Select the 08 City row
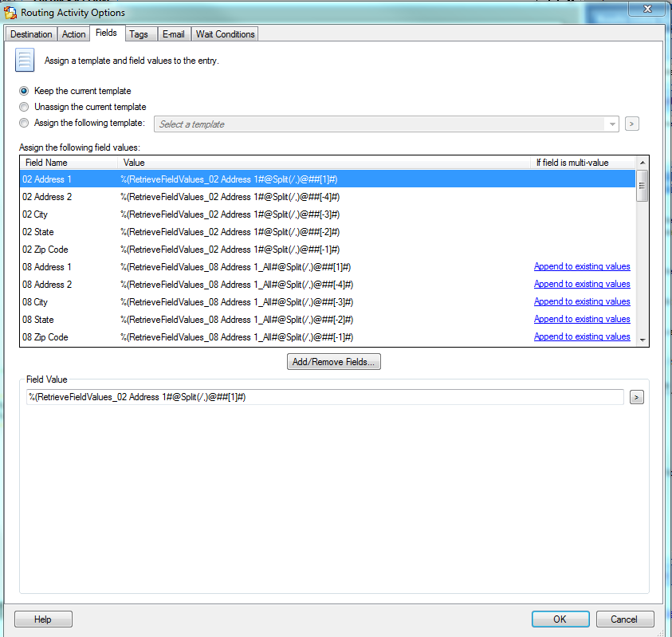The image size is (672, 637). click(328, 302)
